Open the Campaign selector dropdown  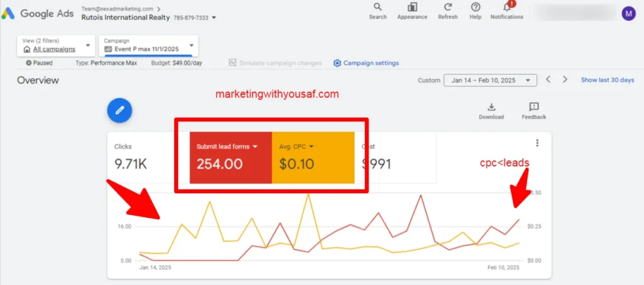coord(148,45)
